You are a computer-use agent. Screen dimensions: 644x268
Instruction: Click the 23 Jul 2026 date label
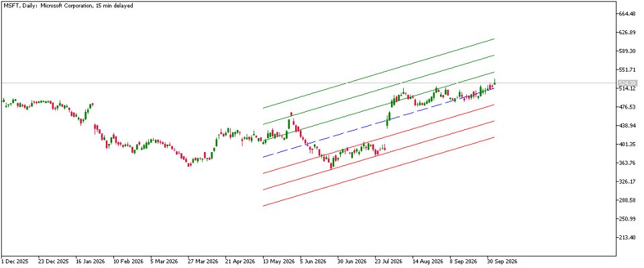click(x=388, y=261)
